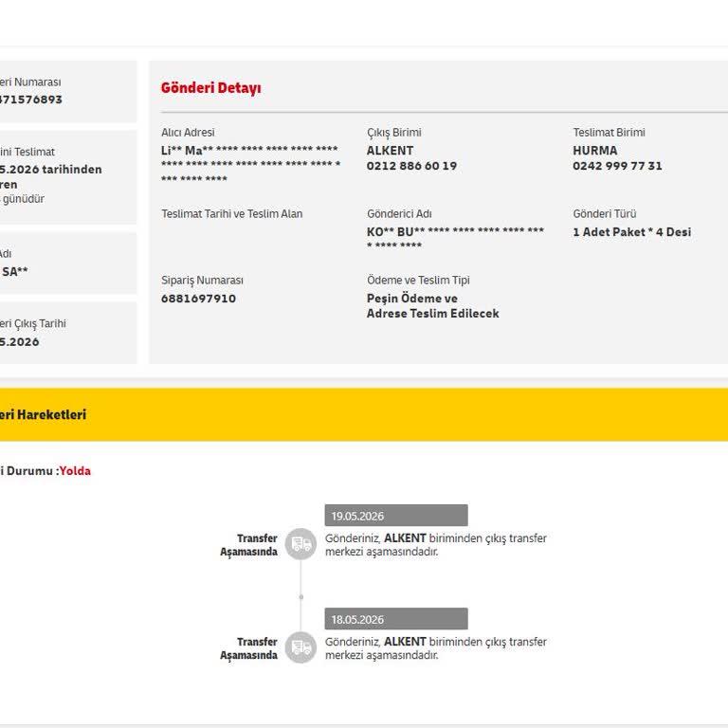The width and height of the screenshot is (728, 728).
Task: Click the Alıcı Adresi label
Action: tap(188, 133)
